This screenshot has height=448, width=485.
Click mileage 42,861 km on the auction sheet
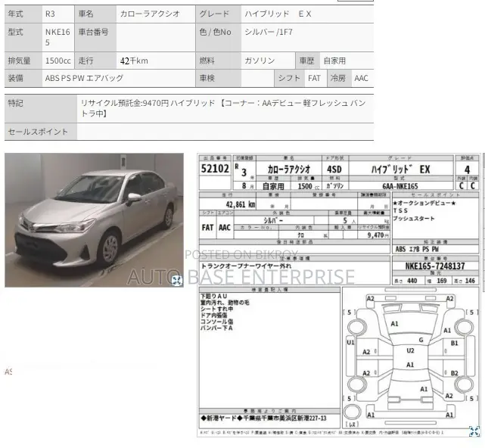241,204
